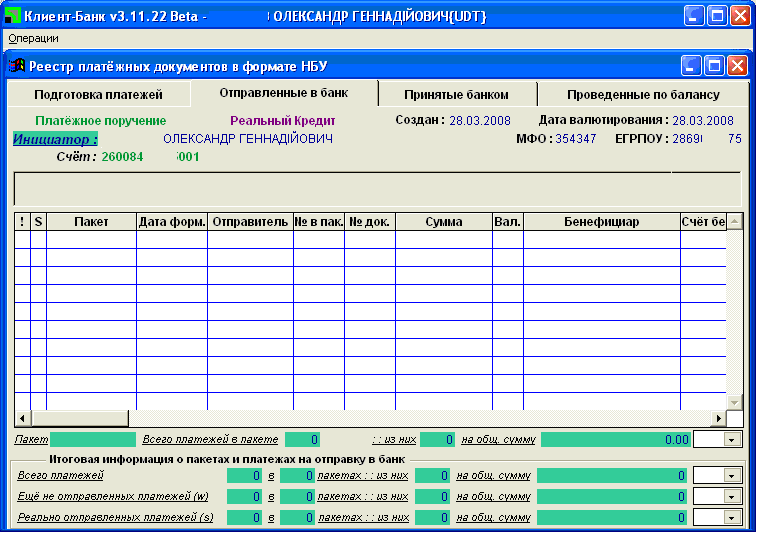759x535 pixels.
Task: Click the table's vertical scrollbar up arrow
Action: coord(735,222)
